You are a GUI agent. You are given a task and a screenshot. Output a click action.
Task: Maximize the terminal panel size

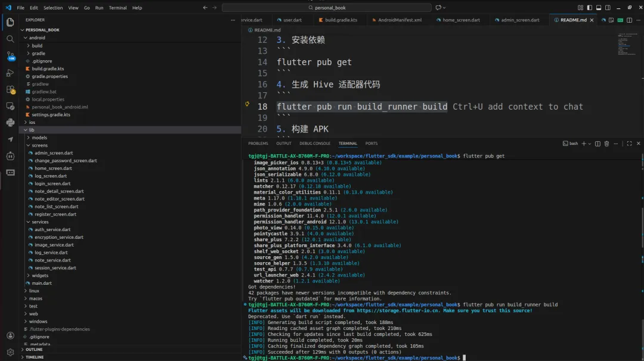(x=629, y=144)
